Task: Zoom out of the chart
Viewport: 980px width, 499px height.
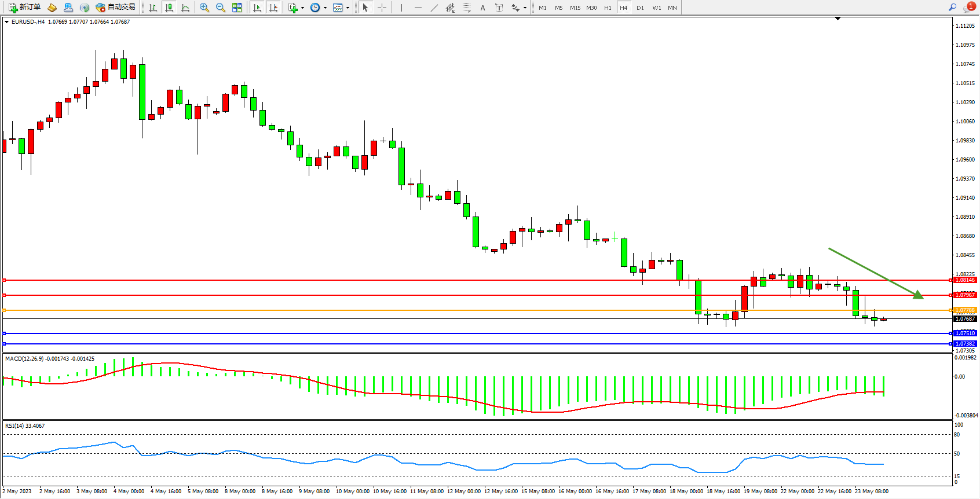Action: 221,8
